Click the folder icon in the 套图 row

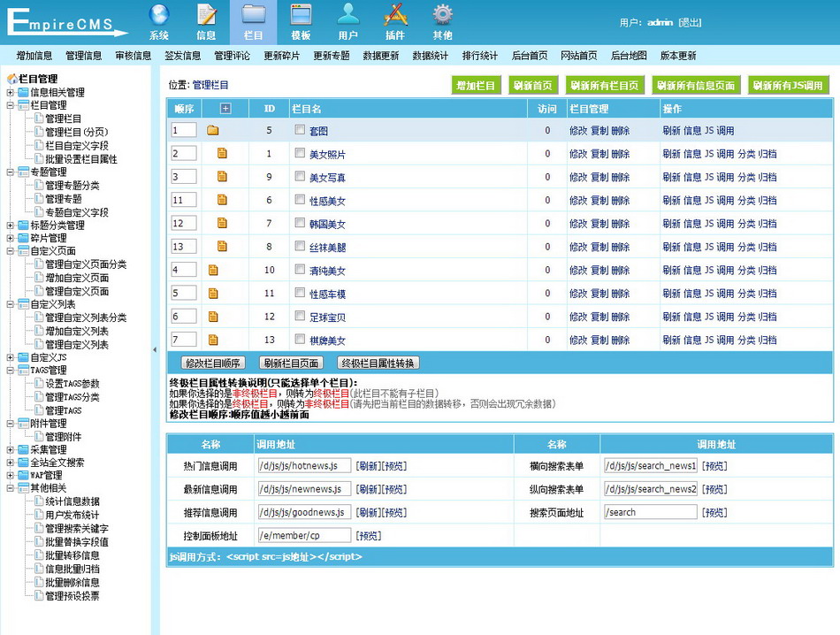point(213,130)
